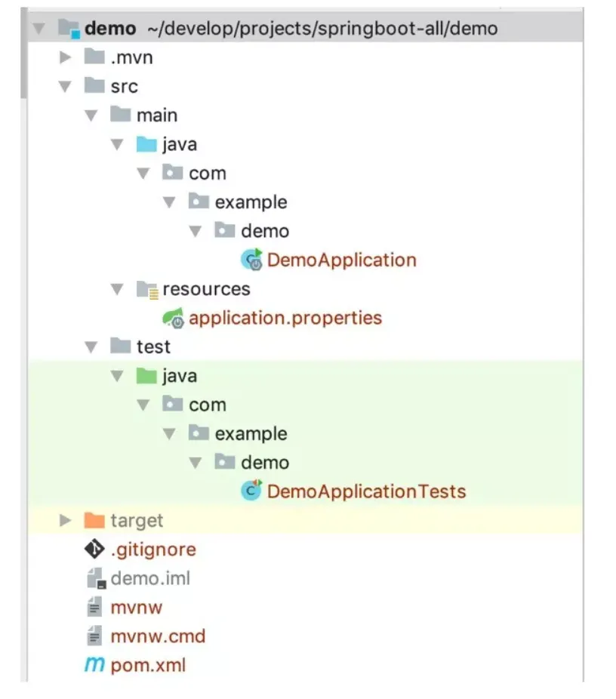Collapse the test folder arrow
Viewport: 616px width, 699px height.
(x=91, y=347)
